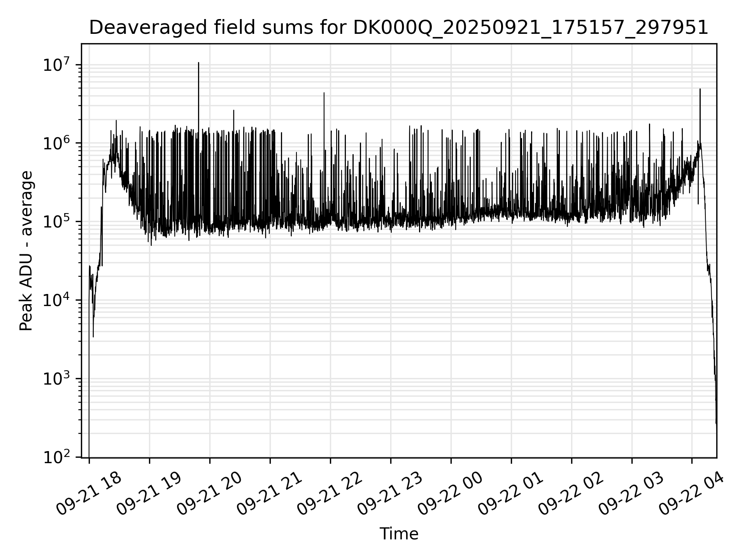Click the 10^6 y-axis tick label
The width and height of the screenshot is (747, 560).
coord(56,143)
